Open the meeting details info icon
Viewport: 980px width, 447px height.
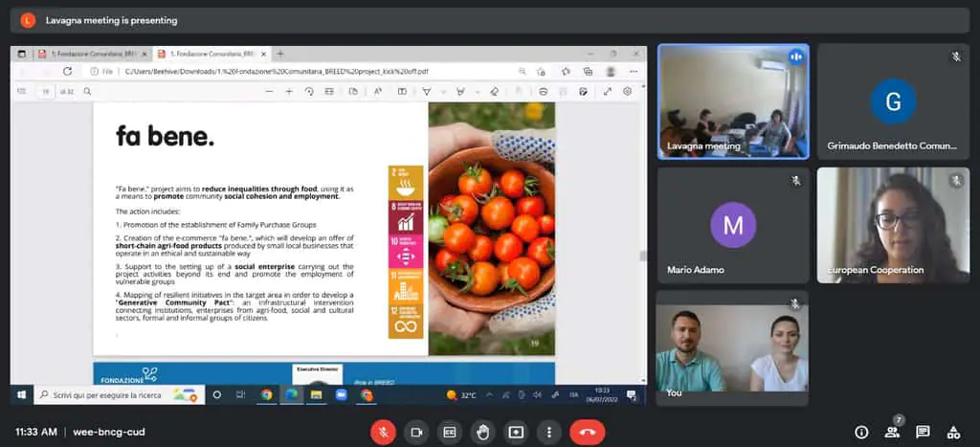click(861, 432)
